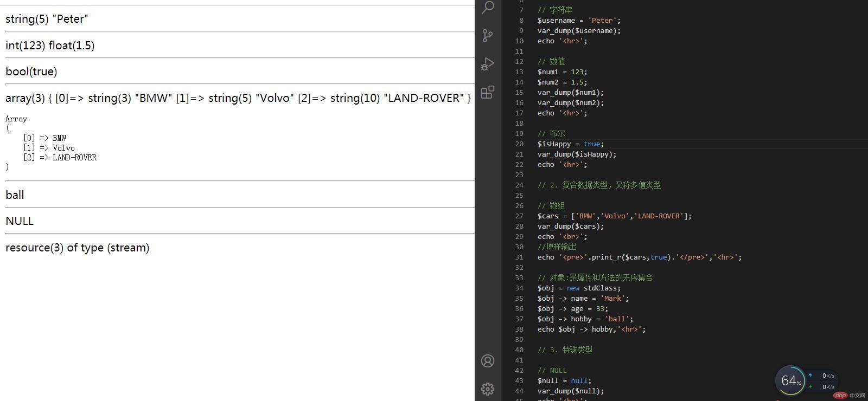Open the Accounts menu icon
The width and height of the screenshot is (868, 401).
tap(488, 361)
